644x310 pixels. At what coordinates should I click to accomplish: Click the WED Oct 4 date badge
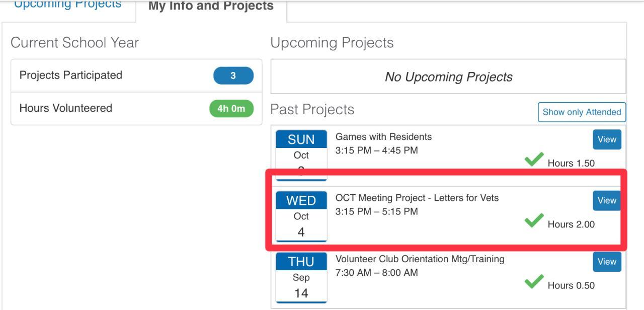pyautogui.click(x=301, y=216)
